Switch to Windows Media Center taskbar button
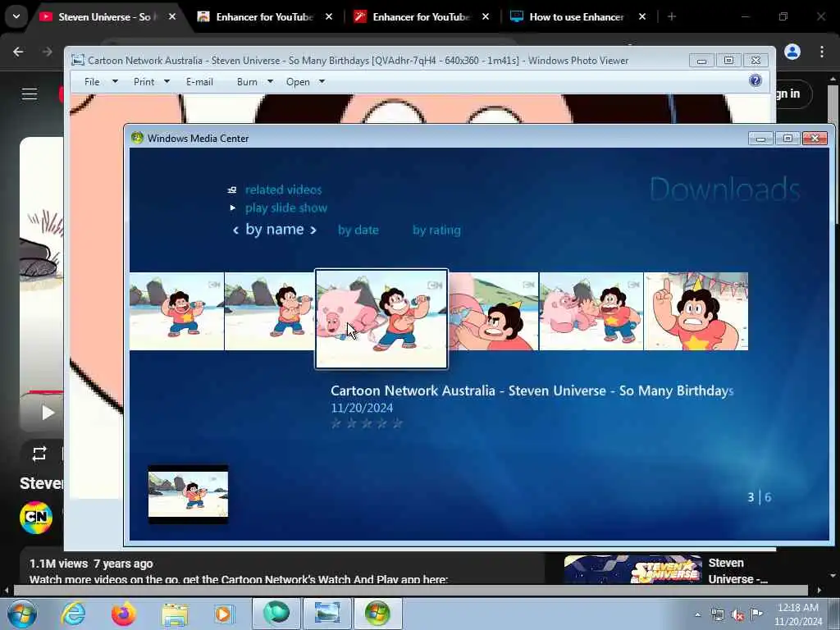 pos(377,613)
